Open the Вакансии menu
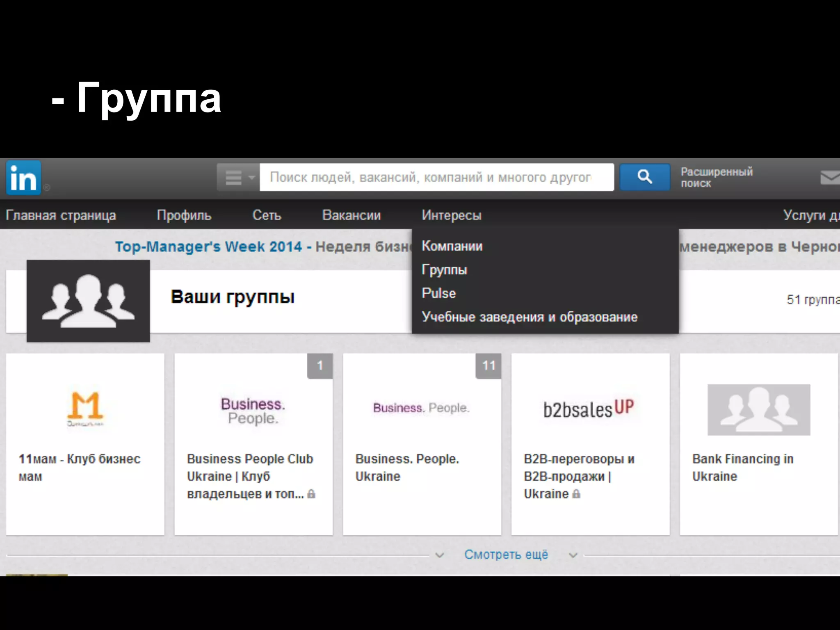Image resolution: width=840 pixels, height=630 pixels. coord(352,215)
